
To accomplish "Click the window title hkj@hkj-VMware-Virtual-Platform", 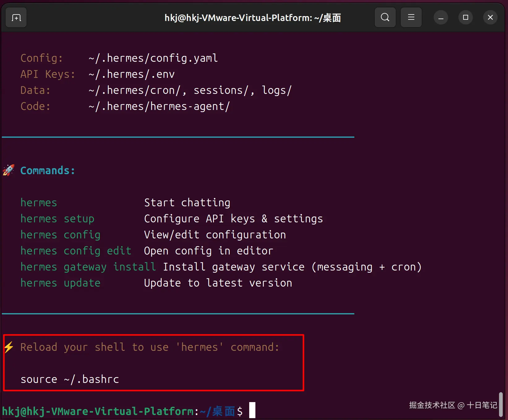I will (x=253, y=18).
